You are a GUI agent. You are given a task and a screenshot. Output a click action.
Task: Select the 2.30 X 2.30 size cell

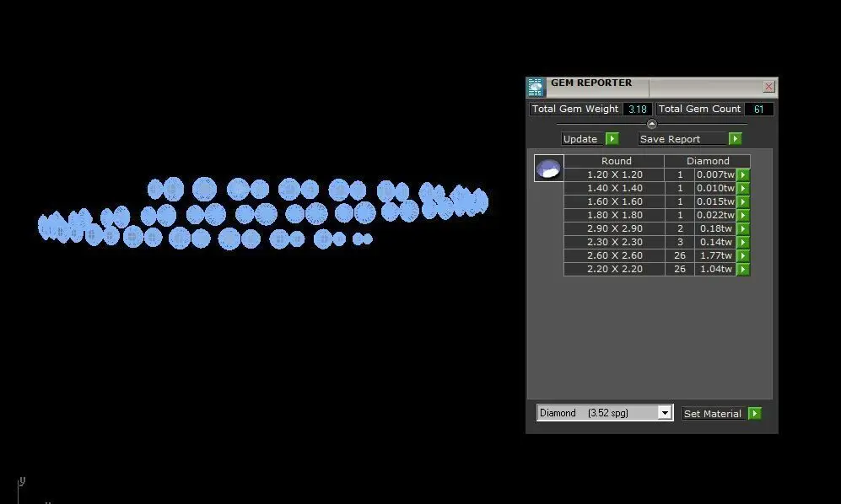coord(614,242)
